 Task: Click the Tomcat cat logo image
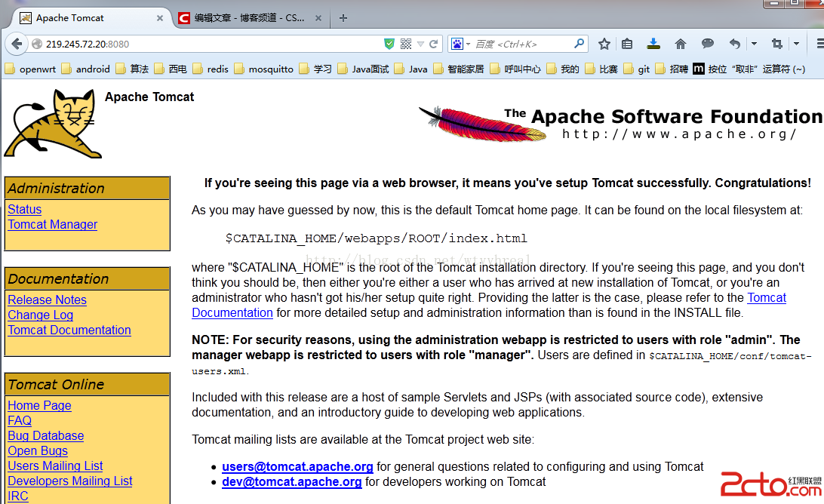click(x=53, y=124)
